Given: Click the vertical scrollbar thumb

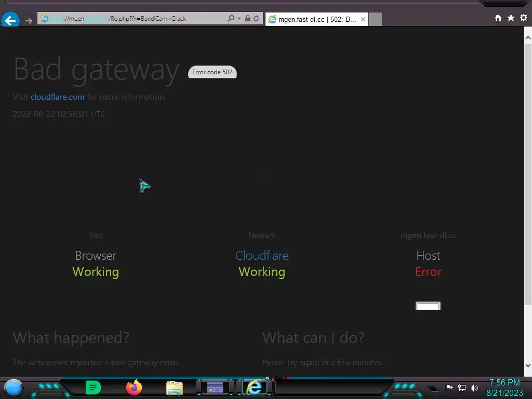Looking at the screenshot, I should tap(528, 174).
